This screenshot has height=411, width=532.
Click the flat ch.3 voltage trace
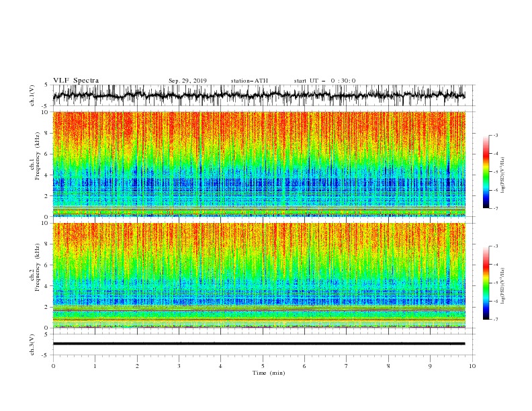(x=259, y=344)
